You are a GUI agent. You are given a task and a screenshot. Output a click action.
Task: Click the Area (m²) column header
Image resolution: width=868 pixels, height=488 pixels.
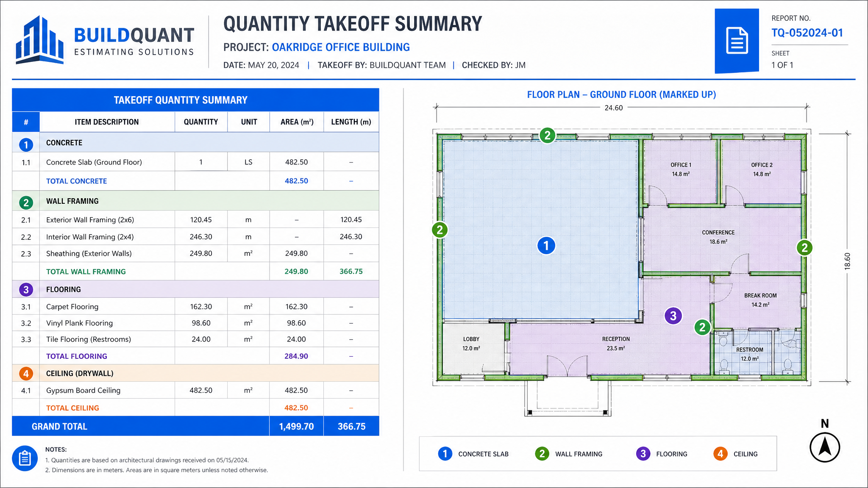pos(297,122)
